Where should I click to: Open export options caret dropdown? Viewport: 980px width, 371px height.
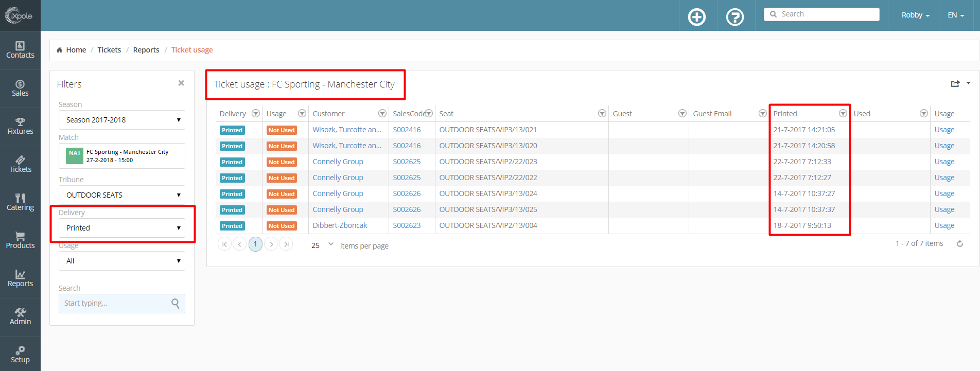click(968, 83)
